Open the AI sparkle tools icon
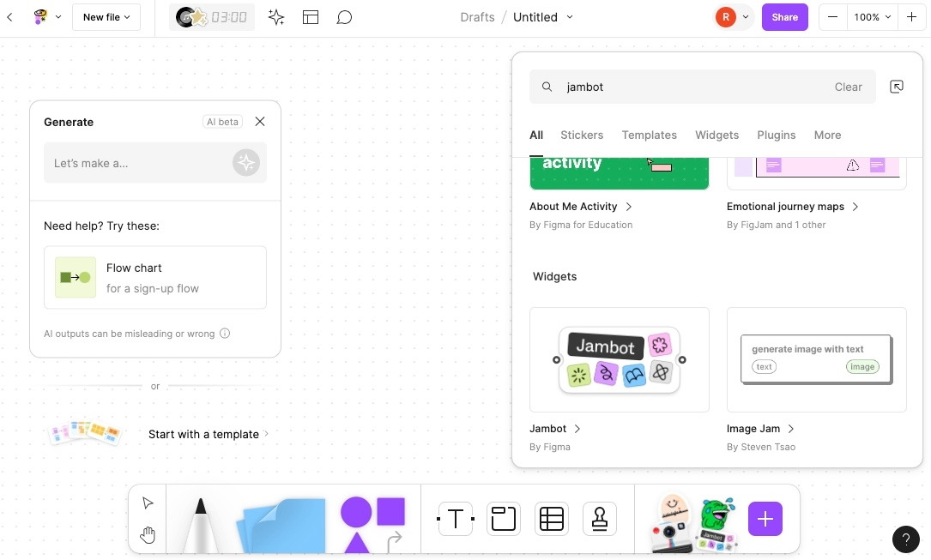Screen dimensions: 931x560 point(276,17)
